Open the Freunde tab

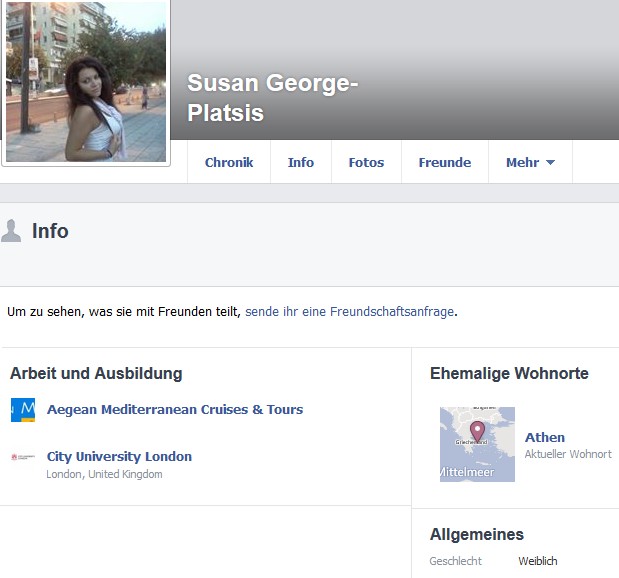(x=445, y=162)
